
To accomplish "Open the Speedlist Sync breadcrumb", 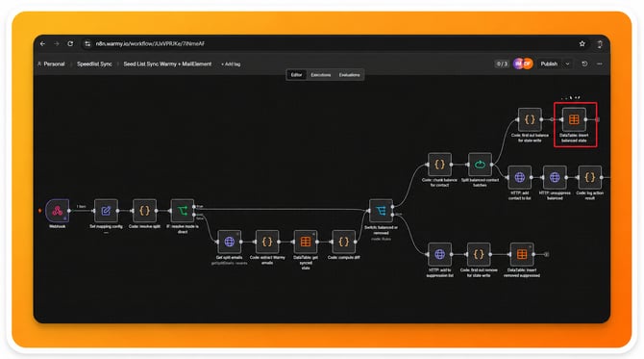I will (94, 64).
